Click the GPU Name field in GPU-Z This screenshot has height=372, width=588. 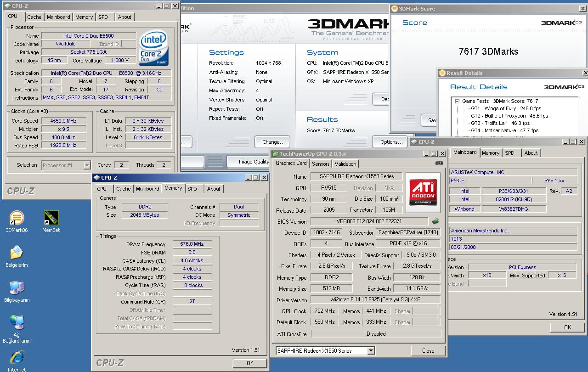click(x=357, y=176)
